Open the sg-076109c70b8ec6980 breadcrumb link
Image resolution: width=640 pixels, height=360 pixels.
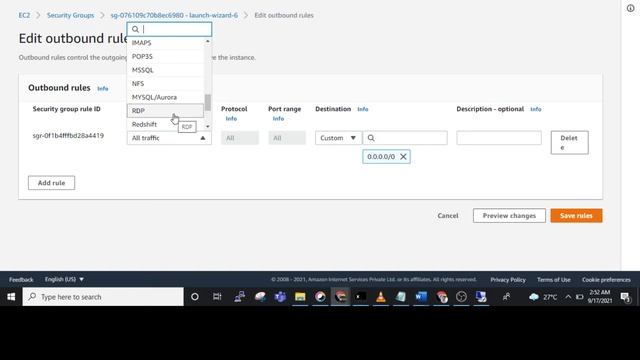(174, 15)
